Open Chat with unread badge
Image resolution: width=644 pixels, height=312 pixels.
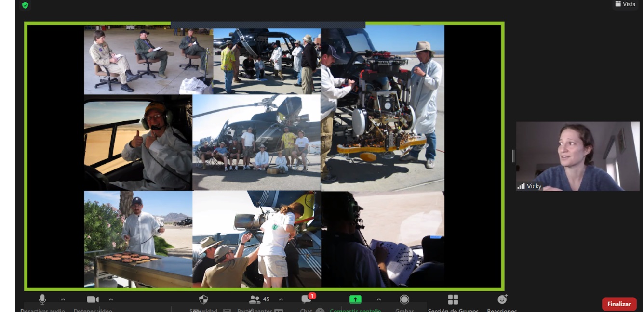coord(307,299)
